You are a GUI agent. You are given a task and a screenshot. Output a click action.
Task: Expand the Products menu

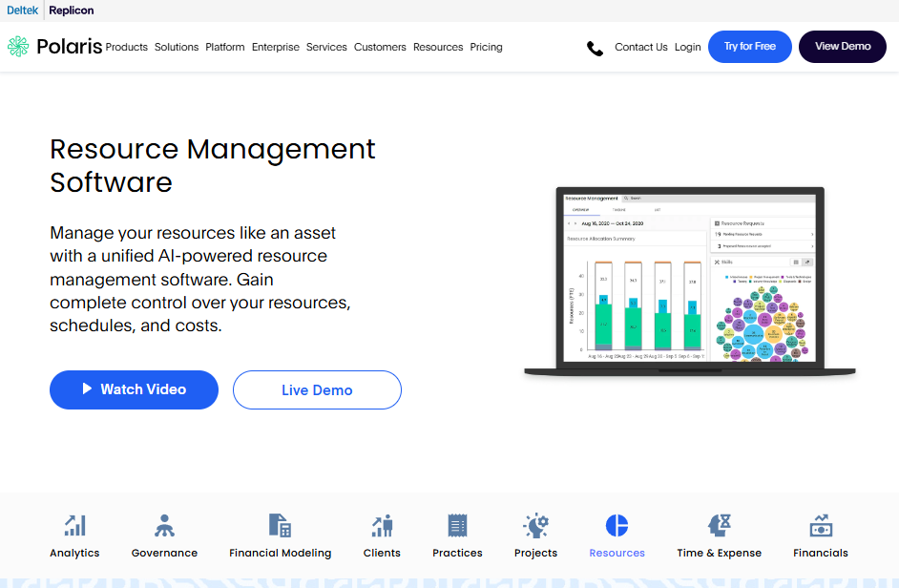126,47
